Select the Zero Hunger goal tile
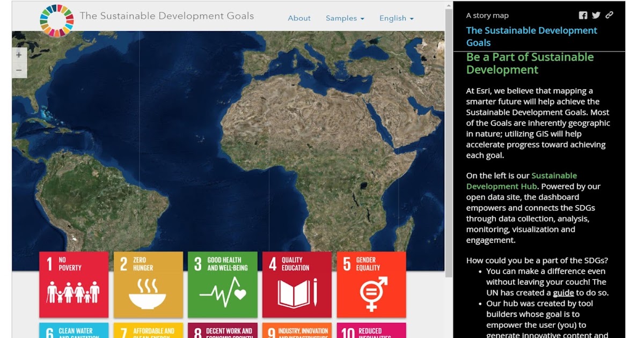The width and height of the screenshot is (644, 338). (148, 284)
